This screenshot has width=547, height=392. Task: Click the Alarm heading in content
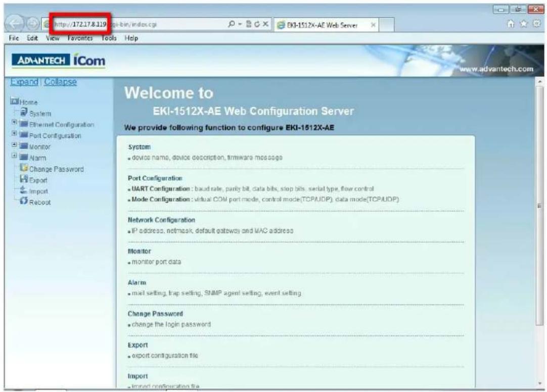point(136,282)
